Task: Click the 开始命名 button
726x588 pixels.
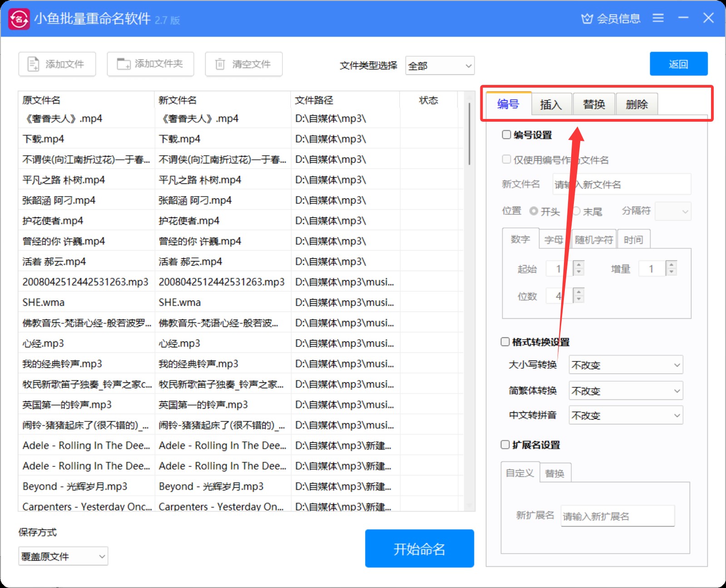Action: point(419,548)
